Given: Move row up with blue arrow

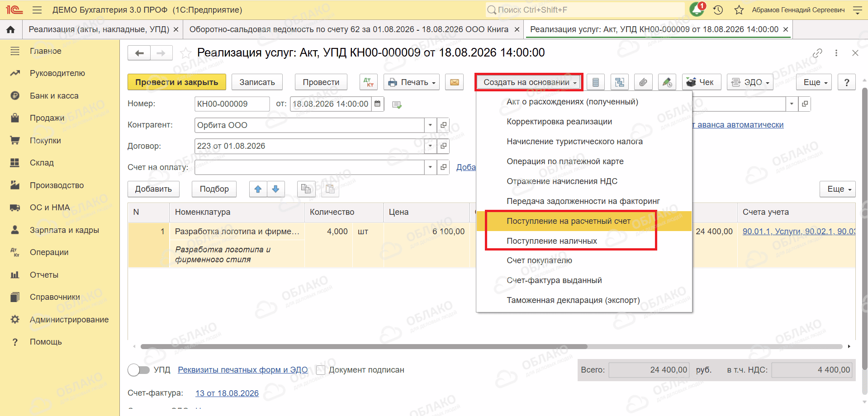Looking at the screenshot, I should point(258,189).
